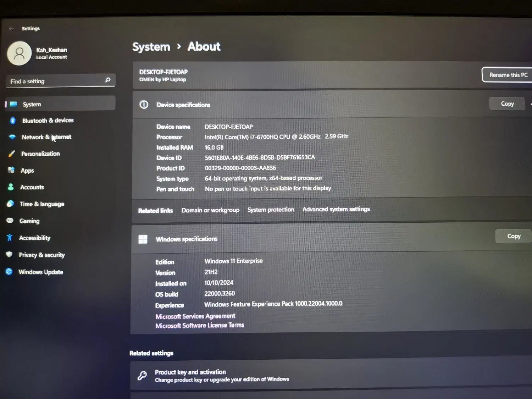Select the Gaming controller icon
Image resolution: width=532 pixels, height=399 pixels.
(x=10, y=221)
